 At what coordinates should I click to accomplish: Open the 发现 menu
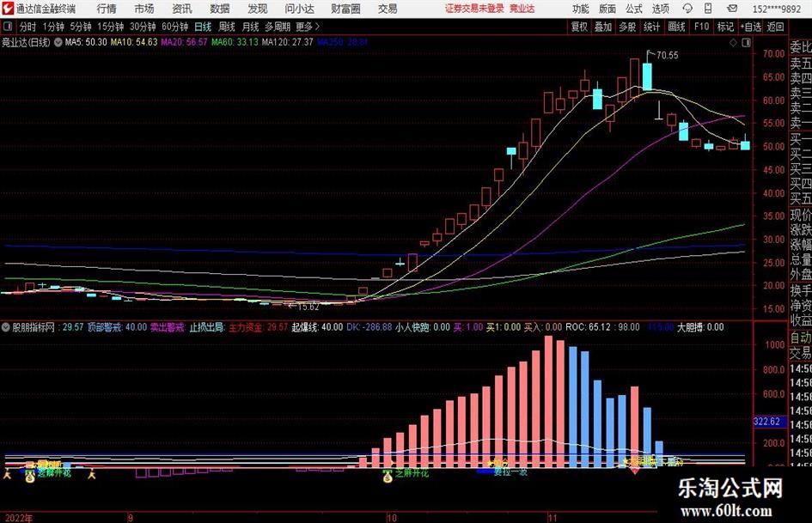(258, 9)
